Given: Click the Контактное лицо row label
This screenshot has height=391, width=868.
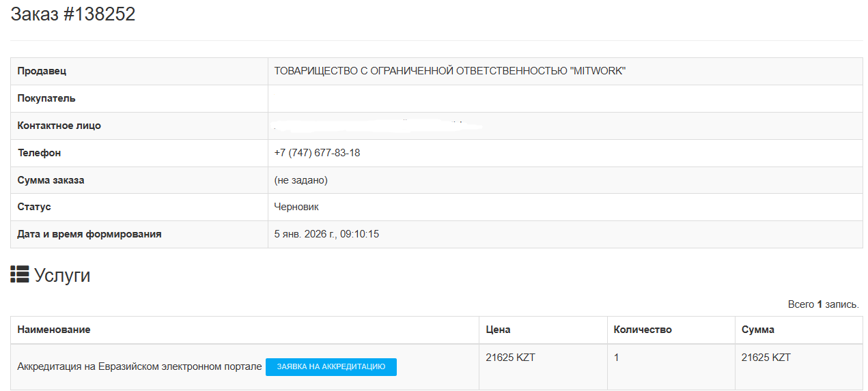Looking at the screenshot, I should point(59,126).
